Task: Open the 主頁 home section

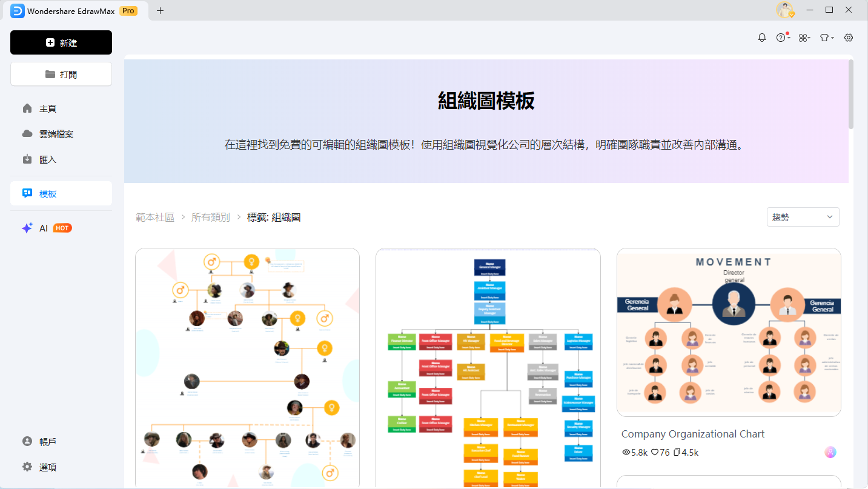Action: [47, 108]
